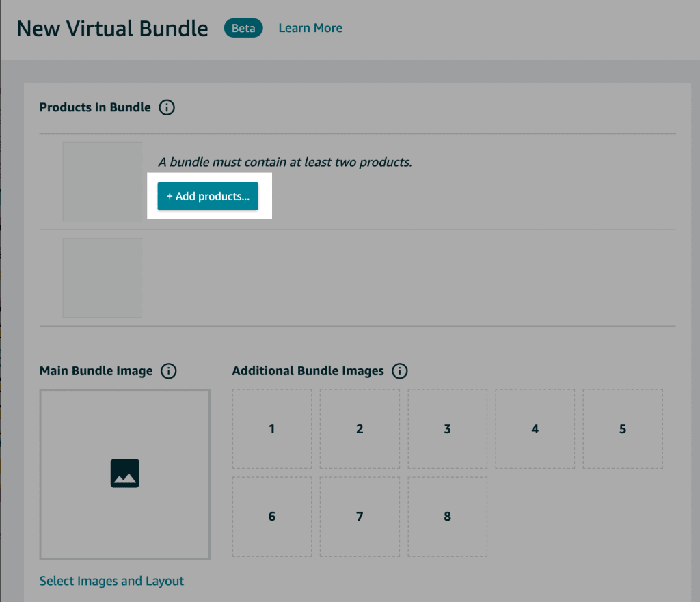Viewport: 700px width, 602px height.
Task: Click the Additional Bundle Images info icon
Action: point(400,371)
